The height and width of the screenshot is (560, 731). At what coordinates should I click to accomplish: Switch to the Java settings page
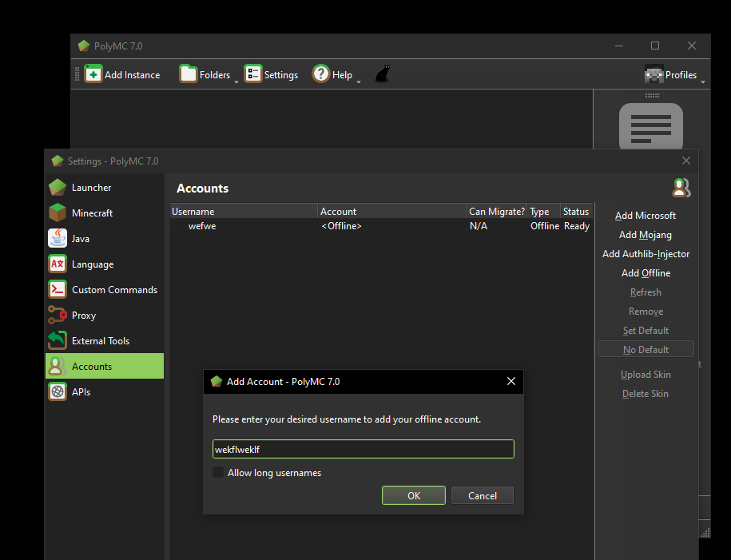[x=105, y=238]
